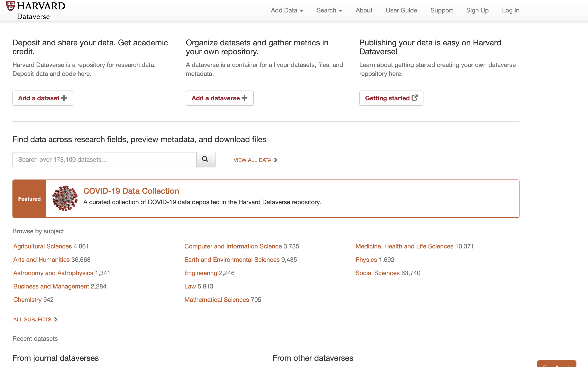Click the Log In menu item
The height and width of the screenshot is (367, 588).
(511, 10)
